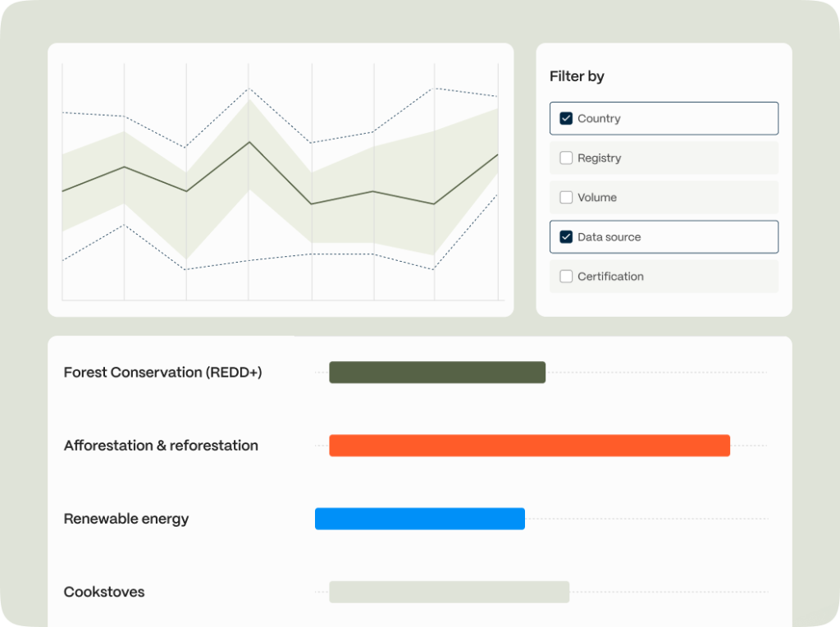
Task: Select the Renewable energy category label
Action: tap(126, 519)
